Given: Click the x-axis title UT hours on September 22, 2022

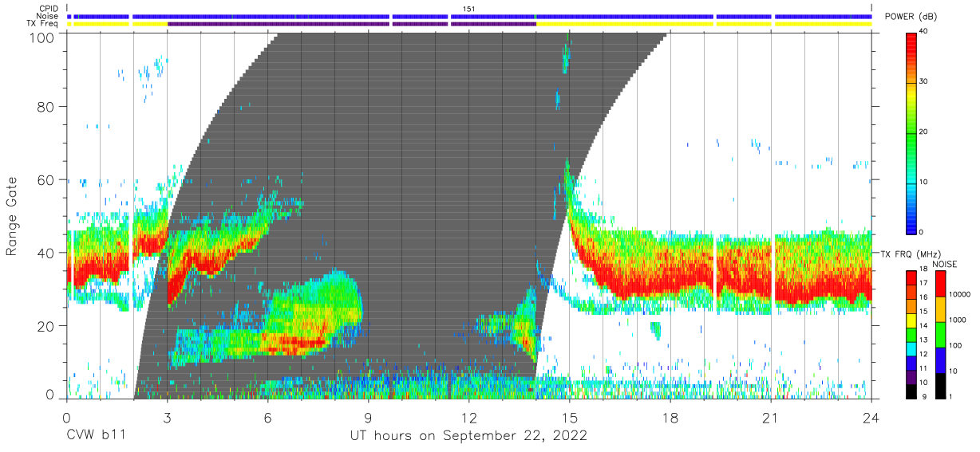Looking at the screenshot, I should [x=468, y=436].
